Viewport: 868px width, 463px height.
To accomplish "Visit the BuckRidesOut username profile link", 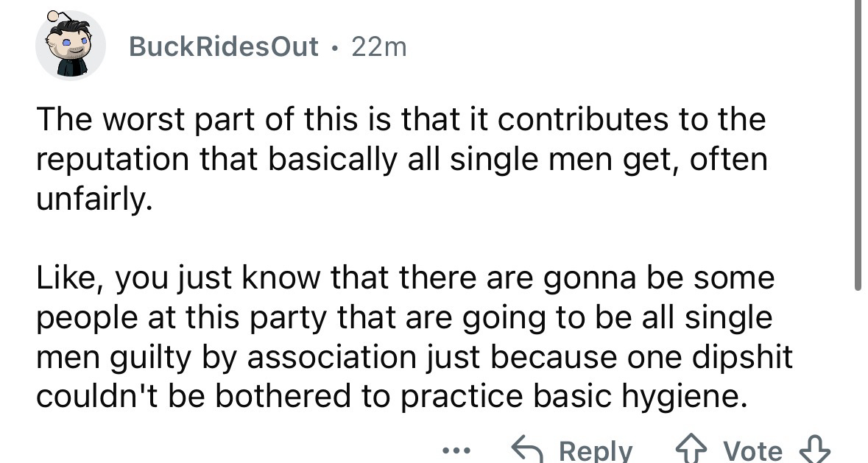I will tap(224, 47).
